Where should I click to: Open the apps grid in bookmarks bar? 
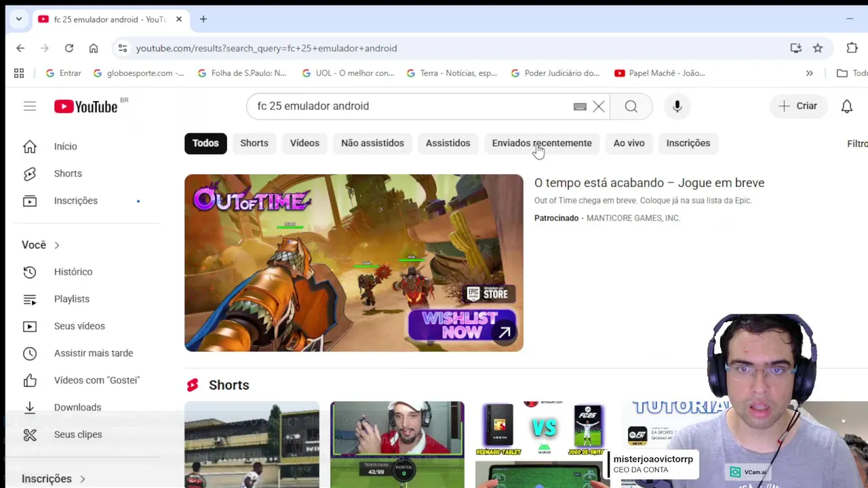pos(19,73)
